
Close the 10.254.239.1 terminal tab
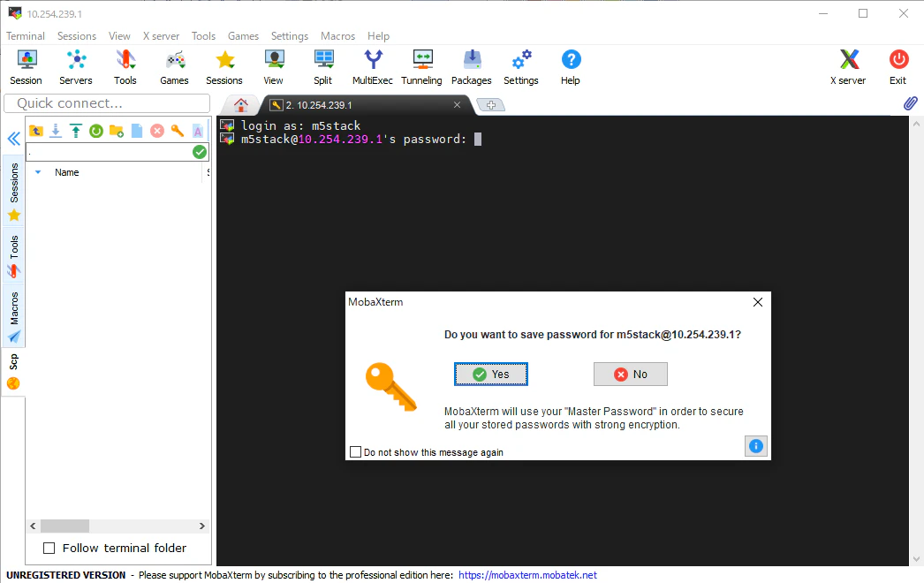457,105
